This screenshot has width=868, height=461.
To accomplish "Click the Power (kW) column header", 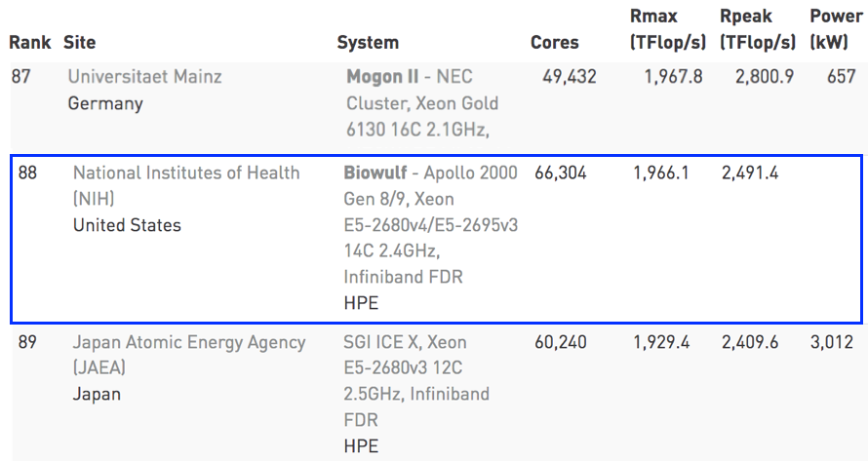I will click(x=835, y=29).
